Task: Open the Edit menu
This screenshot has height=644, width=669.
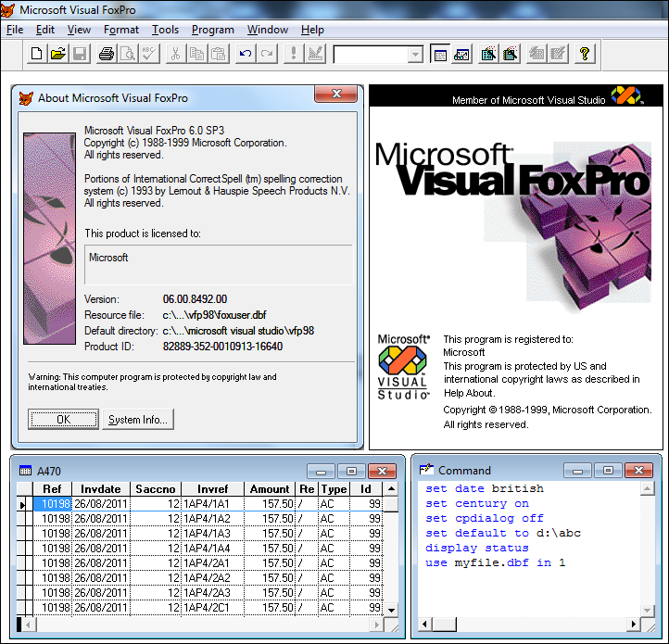Action: coord(45,30)
